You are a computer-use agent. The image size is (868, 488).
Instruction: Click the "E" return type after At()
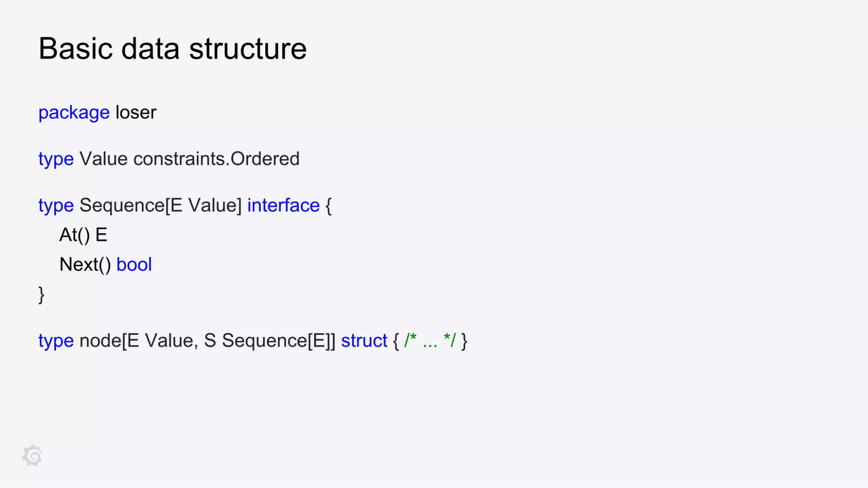coord(101,235)
